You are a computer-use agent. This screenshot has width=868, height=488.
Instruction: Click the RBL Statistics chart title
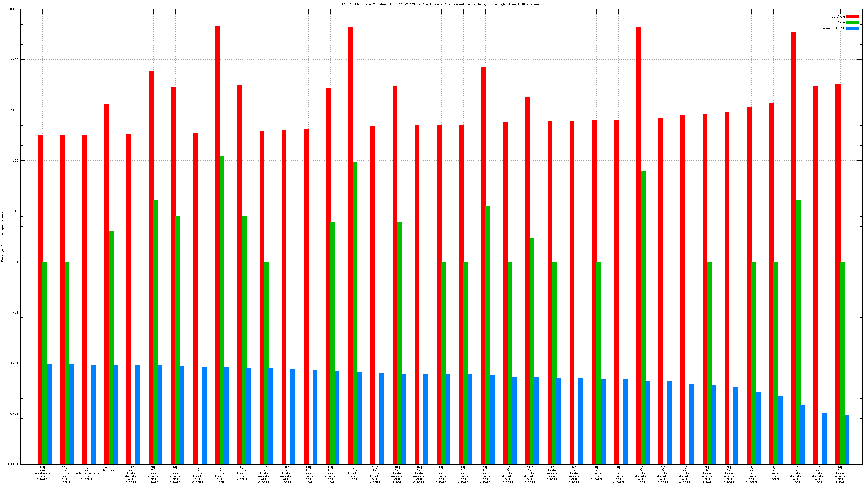click(x=440, y=4)
